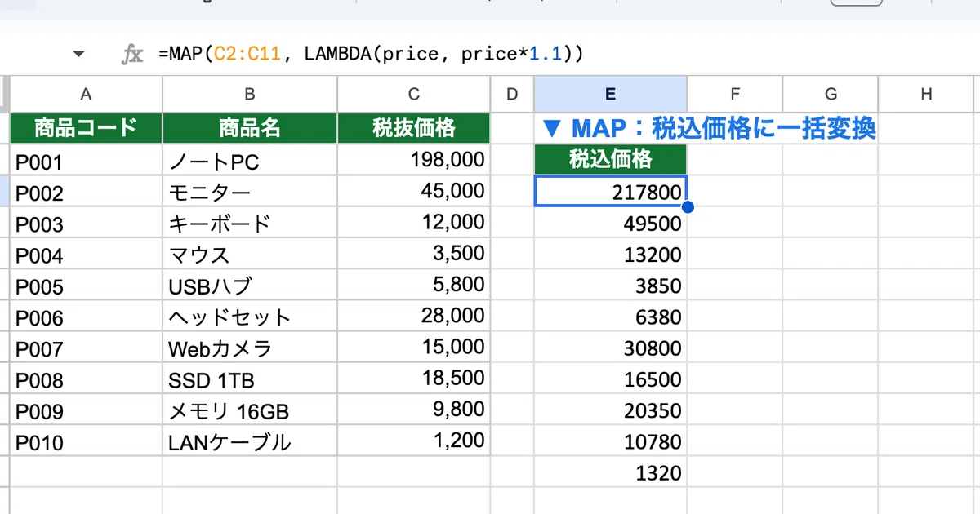The image size is (980, 514).
Task: Open the name box dropdown arrow
Action: click(x=78, y=55)
